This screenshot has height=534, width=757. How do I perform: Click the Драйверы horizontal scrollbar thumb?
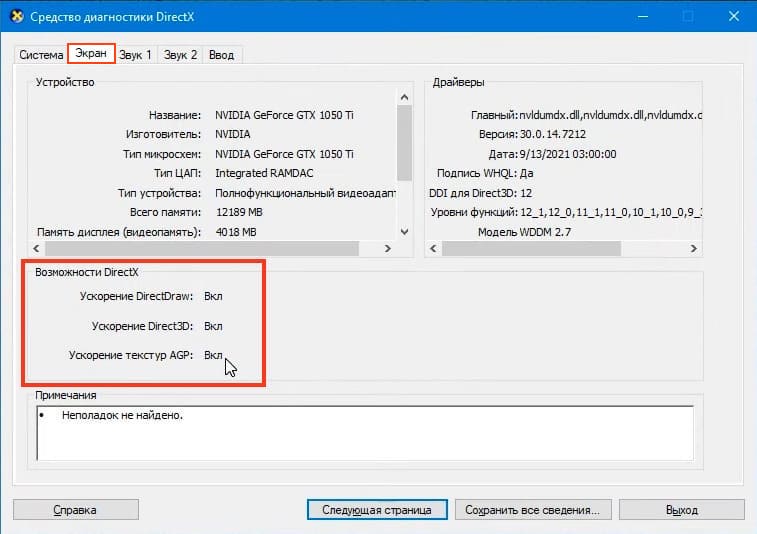pos(532,249)
